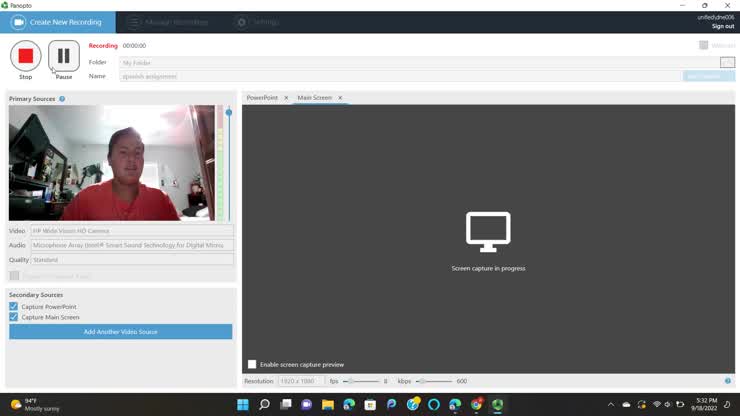
Task: Click the Panopto taskbar icon
Action: coord(497,405)
